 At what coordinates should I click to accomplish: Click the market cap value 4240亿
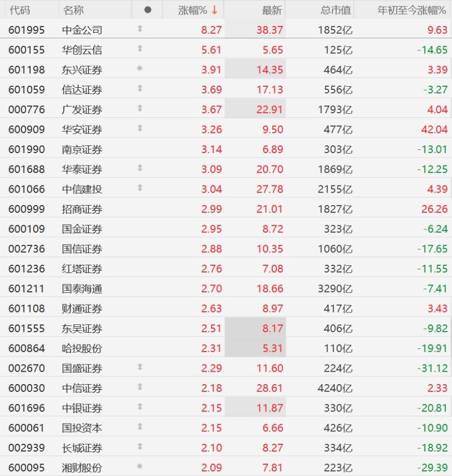335,388
